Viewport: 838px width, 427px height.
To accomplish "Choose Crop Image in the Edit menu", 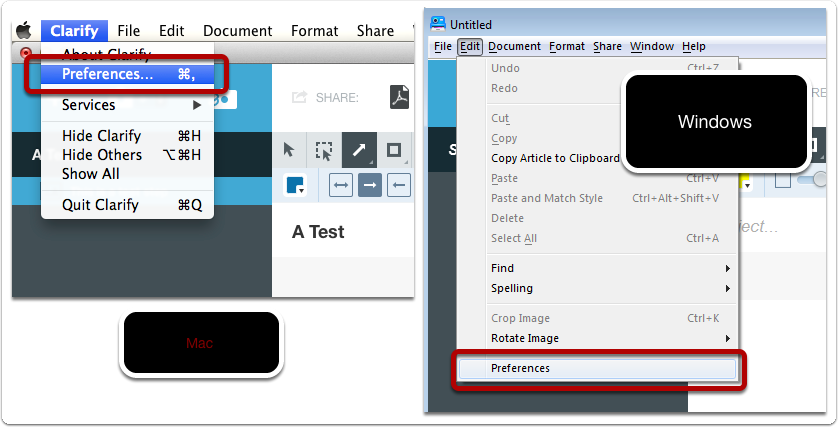I will [x=598, y=318].
